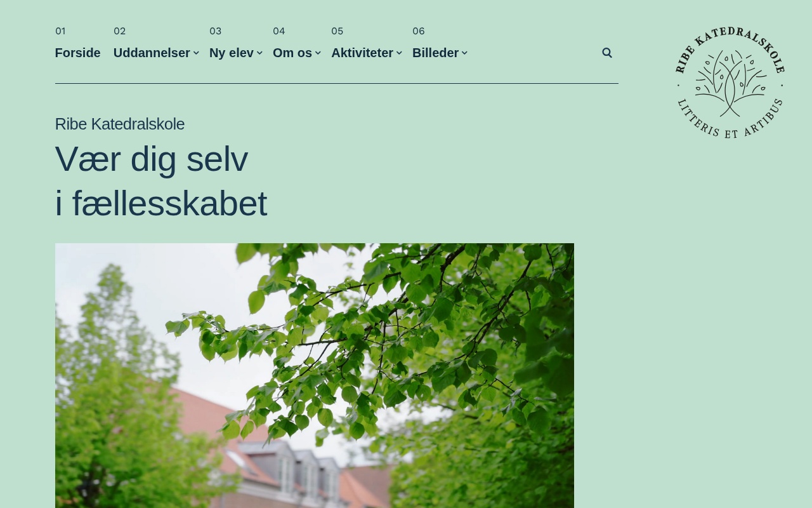
Task: Open the Aktiviteter menu item
Action: tap(362, 53)
